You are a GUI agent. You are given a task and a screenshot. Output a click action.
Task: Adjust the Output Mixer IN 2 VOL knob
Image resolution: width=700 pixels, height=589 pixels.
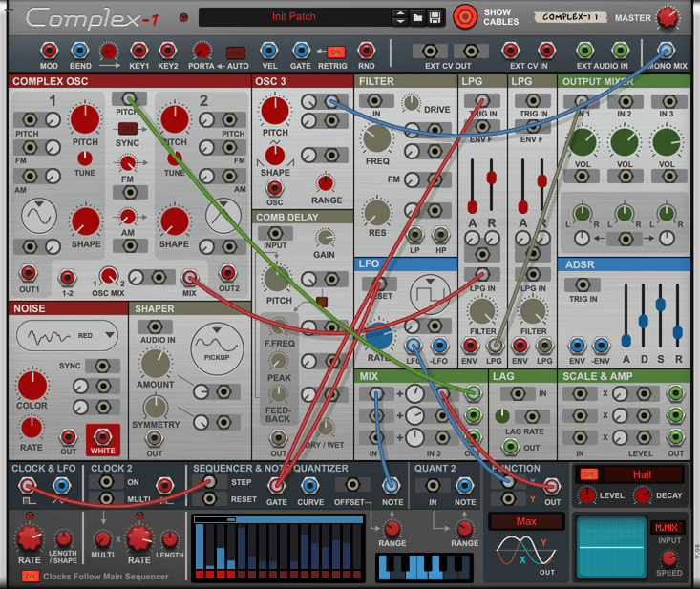click(625, 143)
